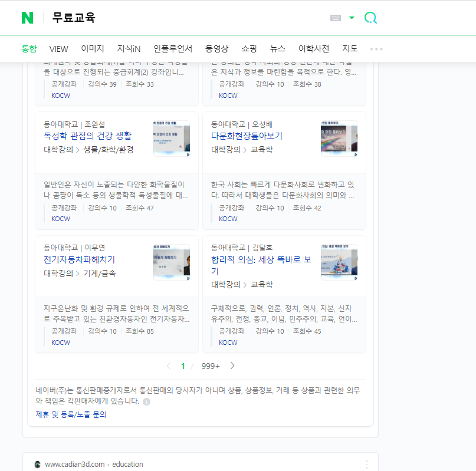Click 교육학 category under 합리적 의심

coord(262,285)
